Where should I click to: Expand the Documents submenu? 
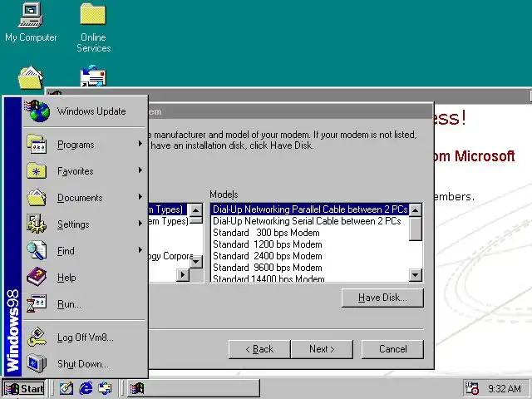coord(85,198)
